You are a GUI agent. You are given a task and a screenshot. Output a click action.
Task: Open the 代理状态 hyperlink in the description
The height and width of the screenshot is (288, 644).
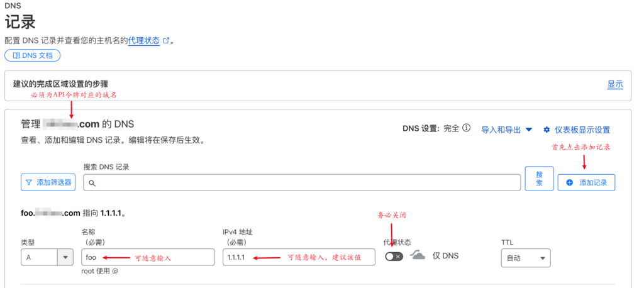click(x=144, y=40)
